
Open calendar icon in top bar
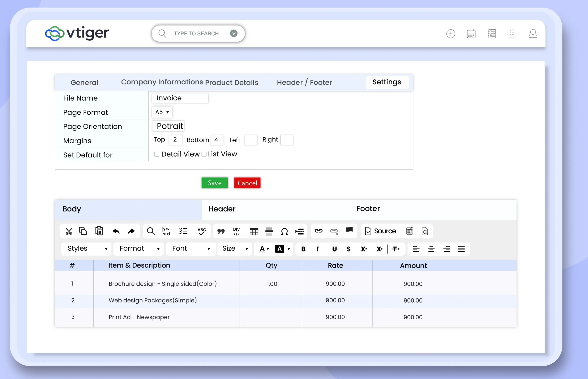[471, 34]
